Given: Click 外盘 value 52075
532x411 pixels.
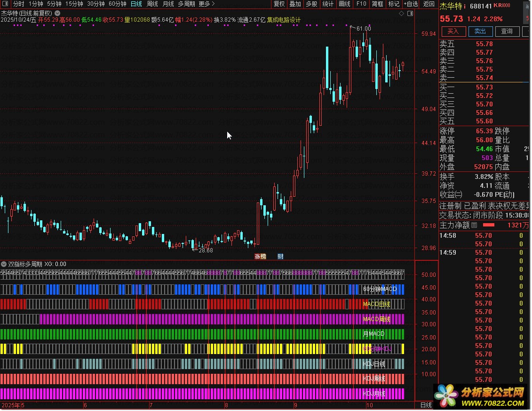Looking at the screenshot, I should click(484, 167).
